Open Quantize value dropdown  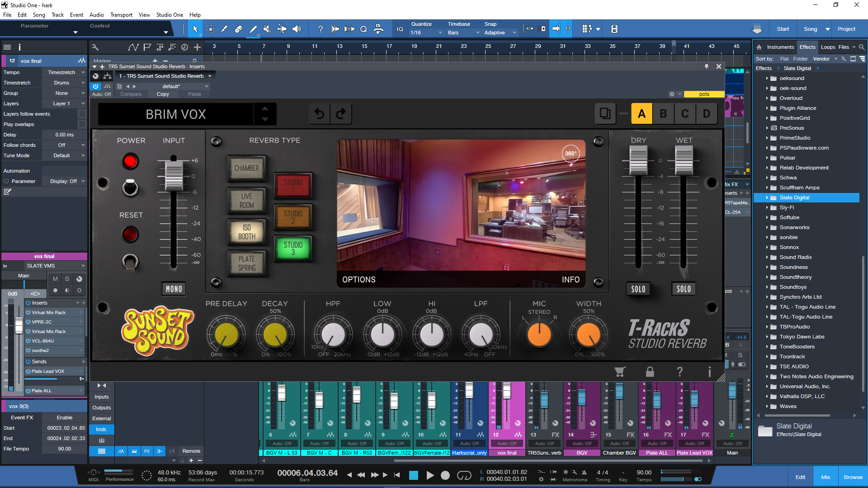coord(426,33)
